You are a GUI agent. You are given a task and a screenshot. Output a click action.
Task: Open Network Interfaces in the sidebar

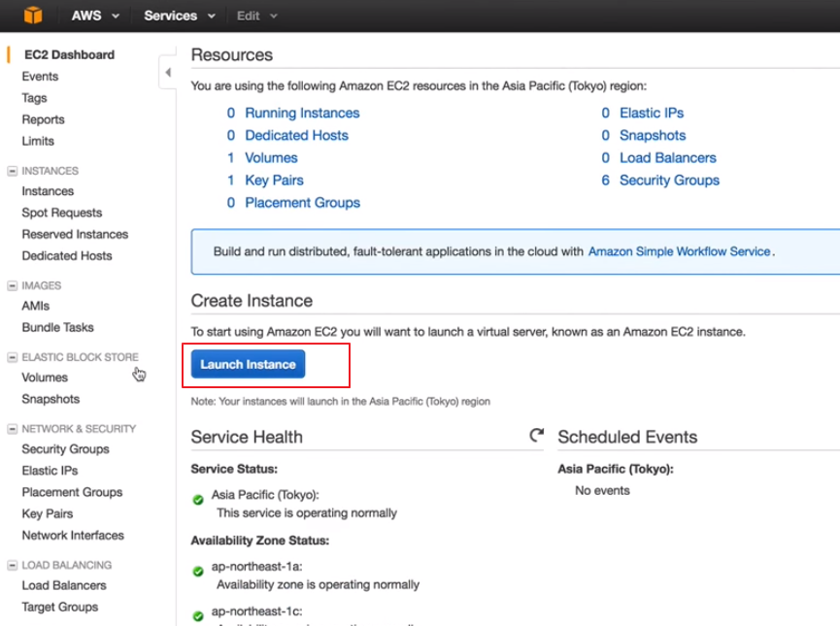[x=73, y=535]
